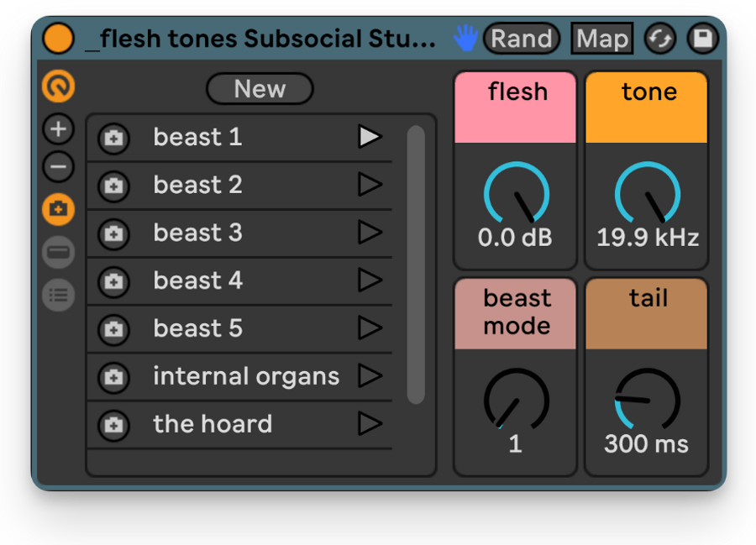Click the grey list view icon
The height and width of the screenshot is (545, 756).
point(58,295)
